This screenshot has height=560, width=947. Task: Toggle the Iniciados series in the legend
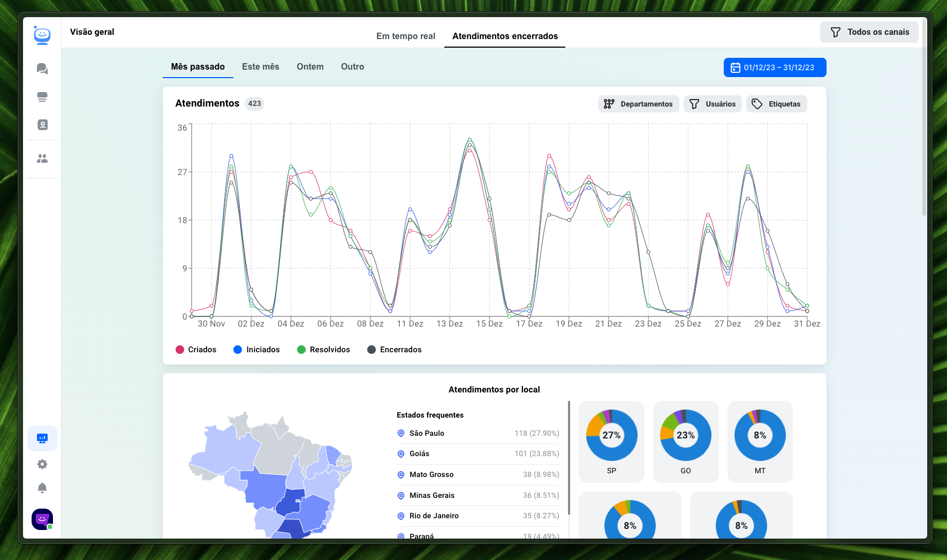[257, 350]
